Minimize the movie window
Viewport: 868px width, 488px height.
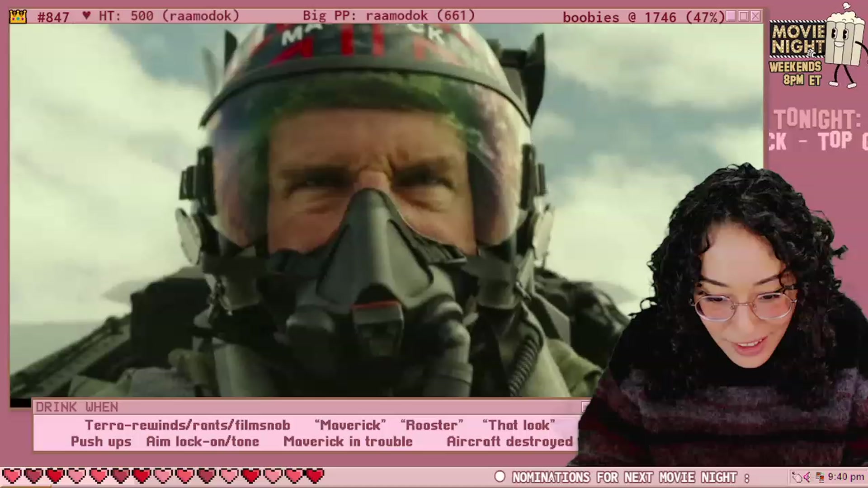coord(731,16)
